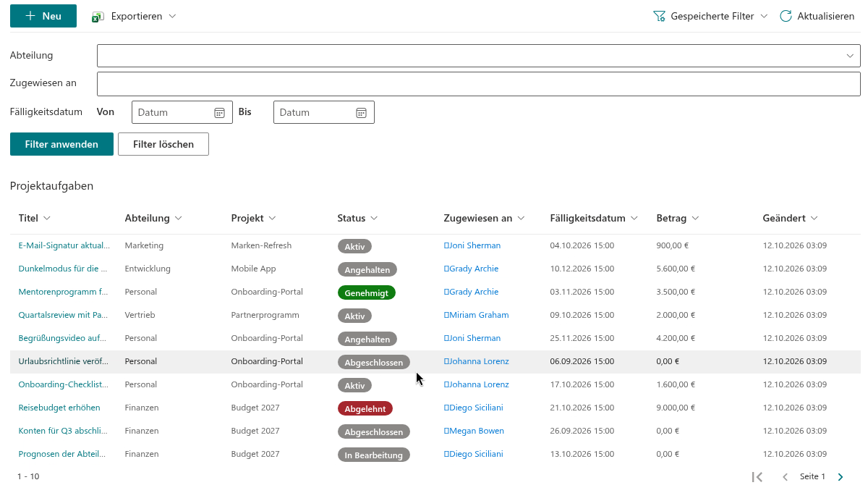Click Angehalten badge in Dunkelmodus row
This screenshot has width=868, height=493.
click(367, 269)
